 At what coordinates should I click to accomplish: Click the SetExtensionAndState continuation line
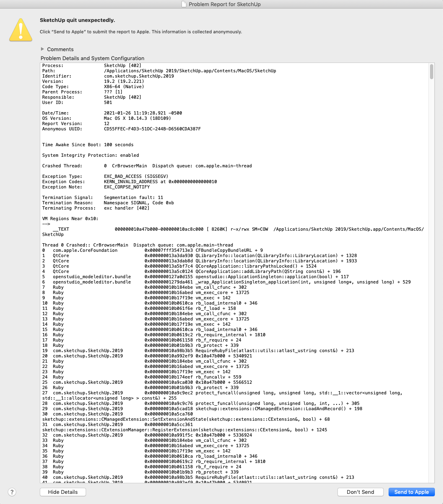(x=186, y=419)
